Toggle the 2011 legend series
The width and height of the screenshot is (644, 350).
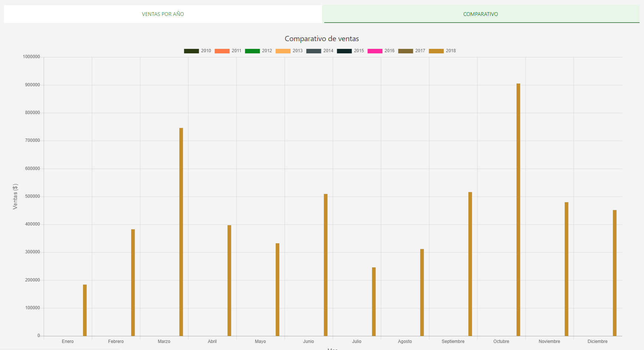228,51
